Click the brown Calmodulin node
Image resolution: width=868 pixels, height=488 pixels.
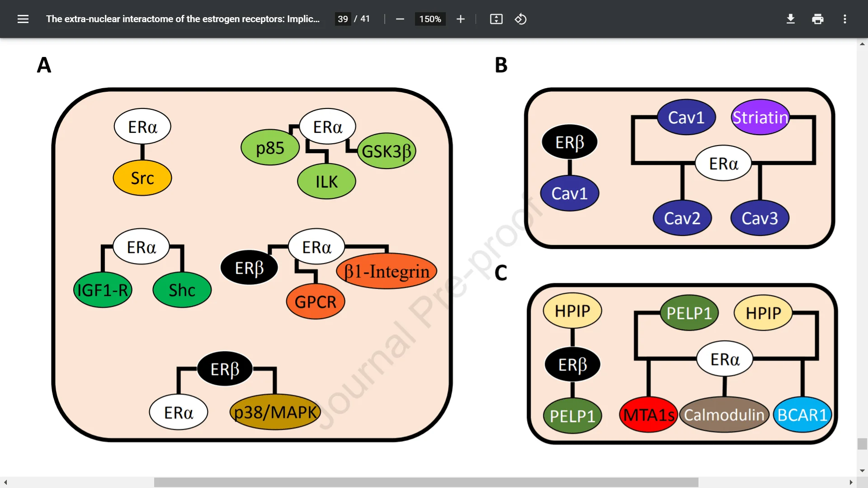pos(724,415)
